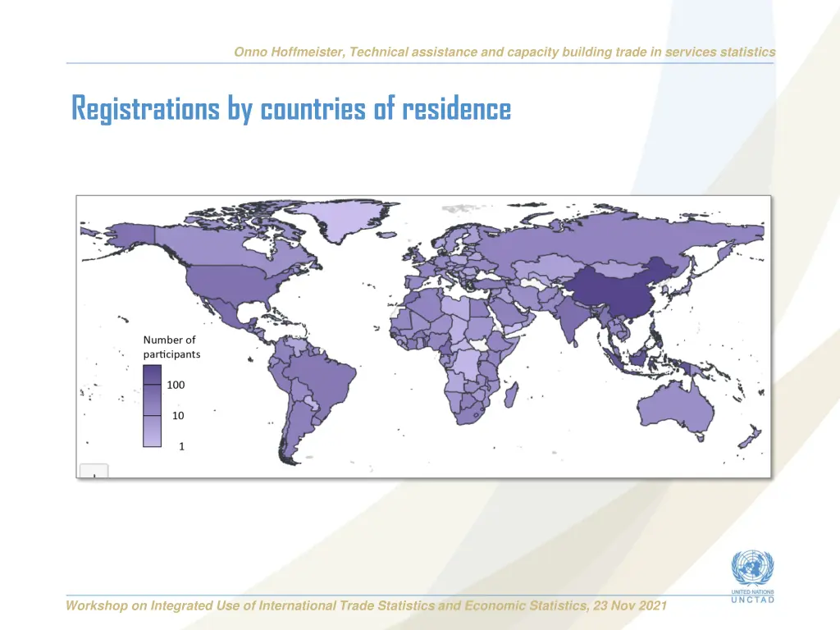
Task: Click the Onno Hoffmeister header text
Action: (504, 52)
